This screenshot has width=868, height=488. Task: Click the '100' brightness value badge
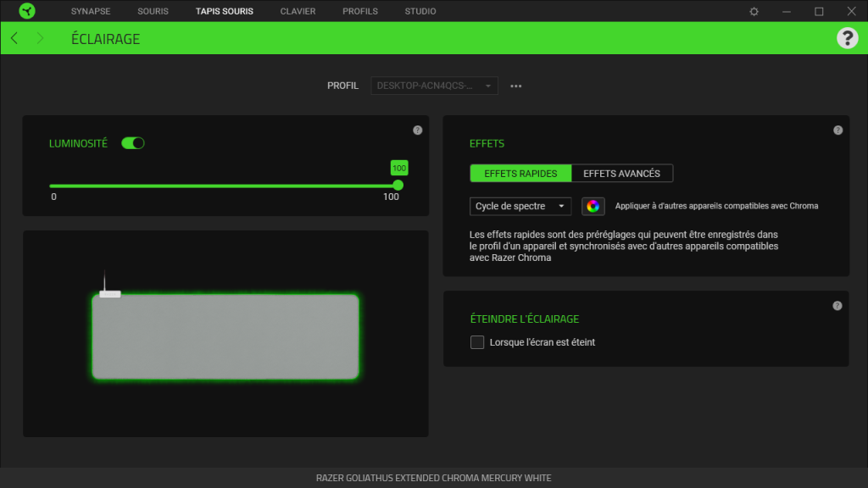pyautogui.click(x=399, y=168)
